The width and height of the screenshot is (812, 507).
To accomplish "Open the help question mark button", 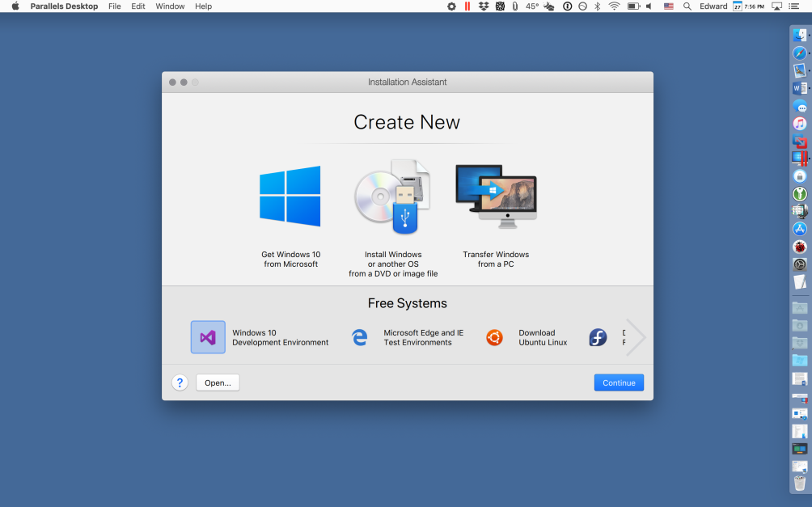I will click(x=180, y=382).
